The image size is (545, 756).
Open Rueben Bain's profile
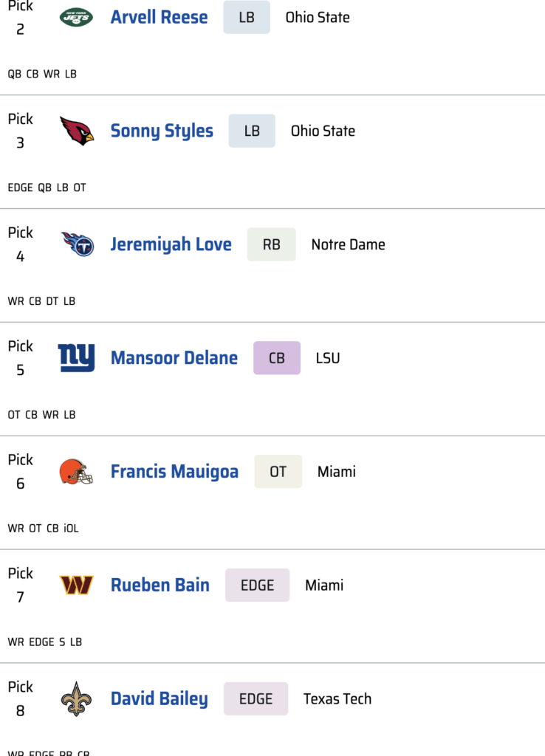click(x=160, y=585)
